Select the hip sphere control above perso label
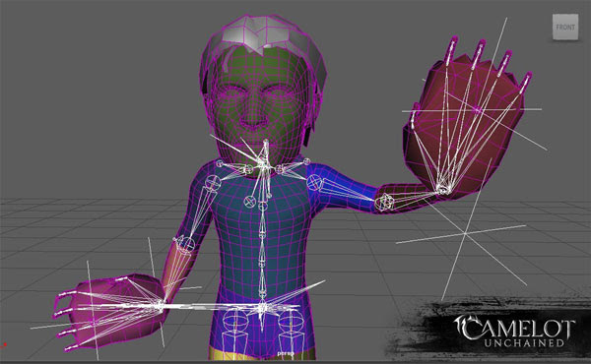Screen dimensions: 591x364 pyautogui.click(x=290, y=322)
